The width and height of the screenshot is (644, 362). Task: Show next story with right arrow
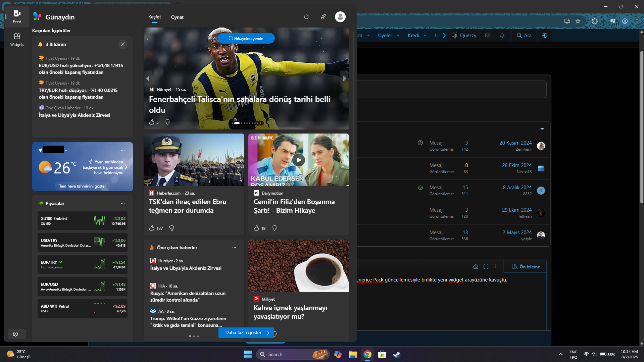(345, 79)
